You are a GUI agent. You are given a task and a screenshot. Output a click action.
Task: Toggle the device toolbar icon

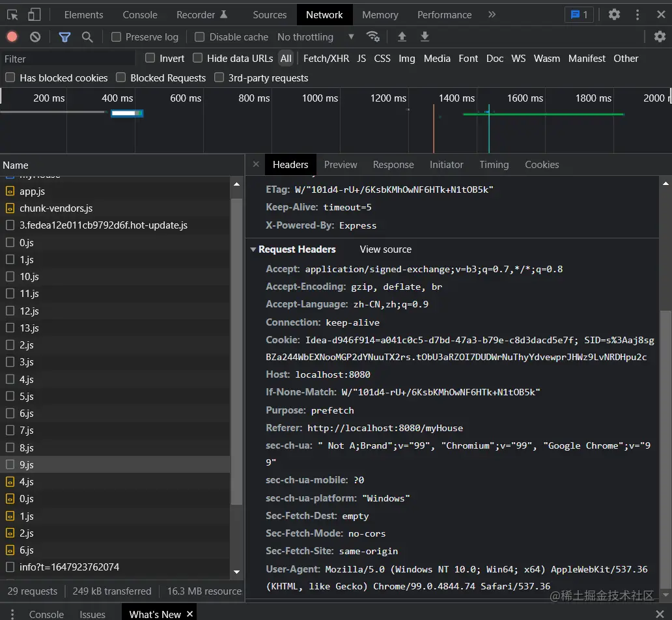tap(34, 14)
